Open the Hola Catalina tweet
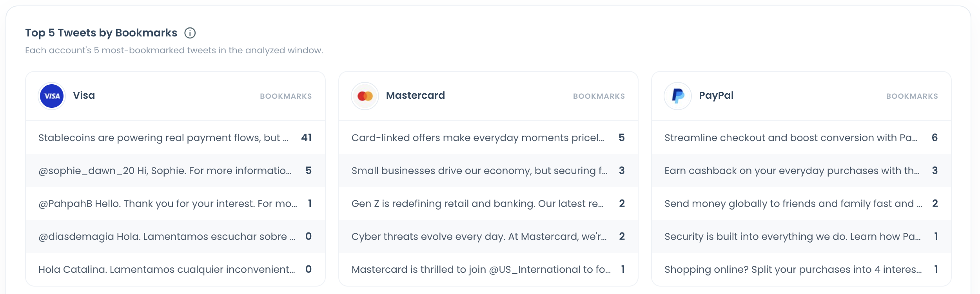Image resolution: width=980 pixels, height=294 pixels. coord(175,269)
